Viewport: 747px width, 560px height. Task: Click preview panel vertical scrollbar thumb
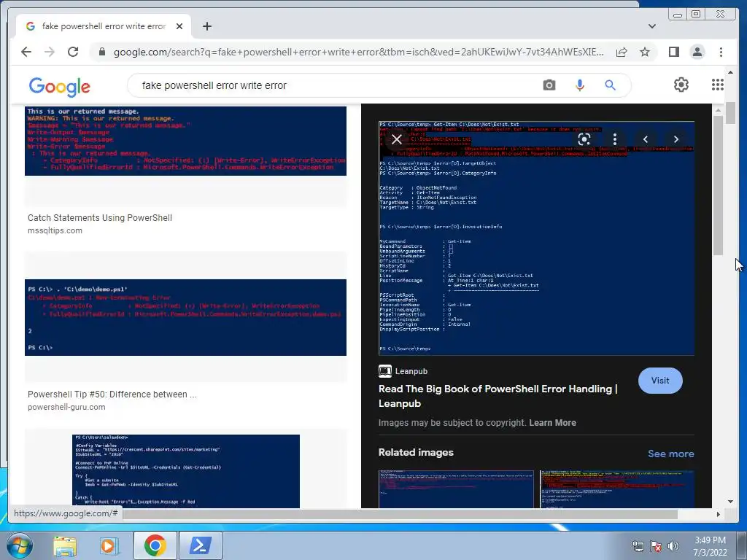click(718, 186)
